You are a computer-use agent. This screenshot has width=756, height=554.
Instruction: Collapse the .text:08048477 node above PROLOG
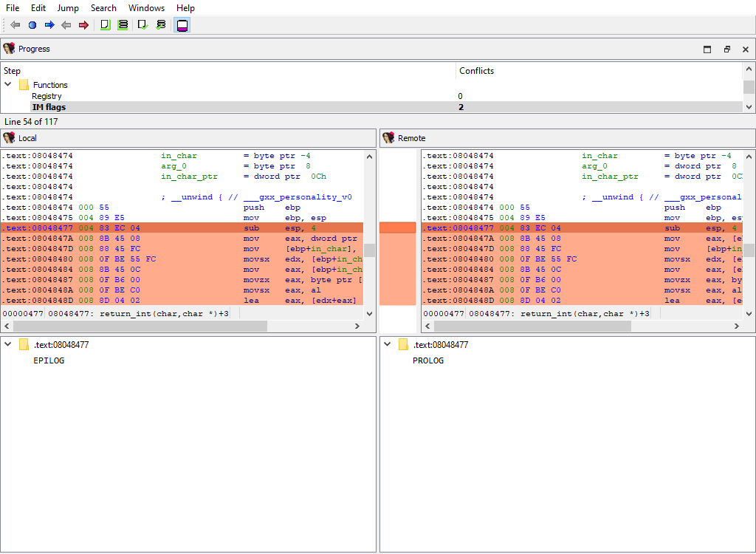[388, 345]
